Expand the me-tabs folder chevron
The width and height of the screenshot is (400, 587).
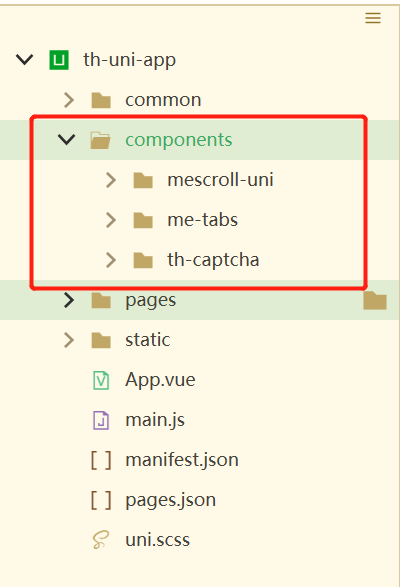[x=110, y=220]
